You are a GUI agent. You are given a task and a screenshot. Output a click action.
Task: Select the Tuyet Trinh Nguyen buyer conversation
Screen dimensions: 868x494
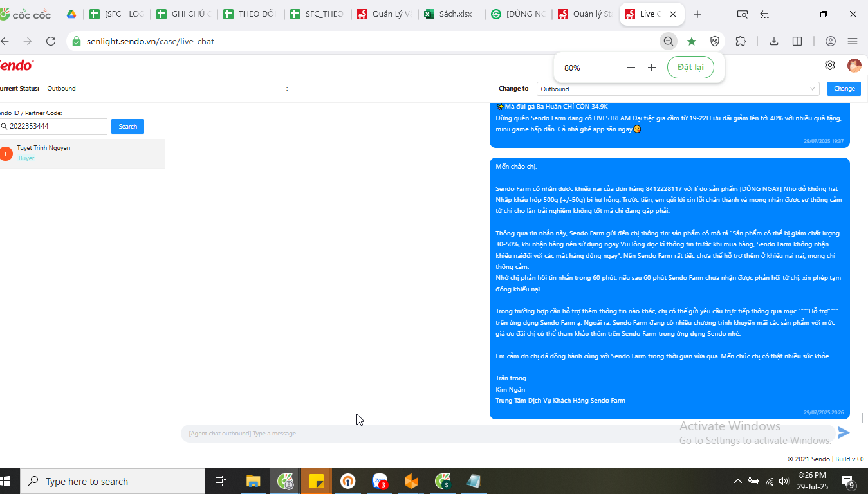point(82,153)
